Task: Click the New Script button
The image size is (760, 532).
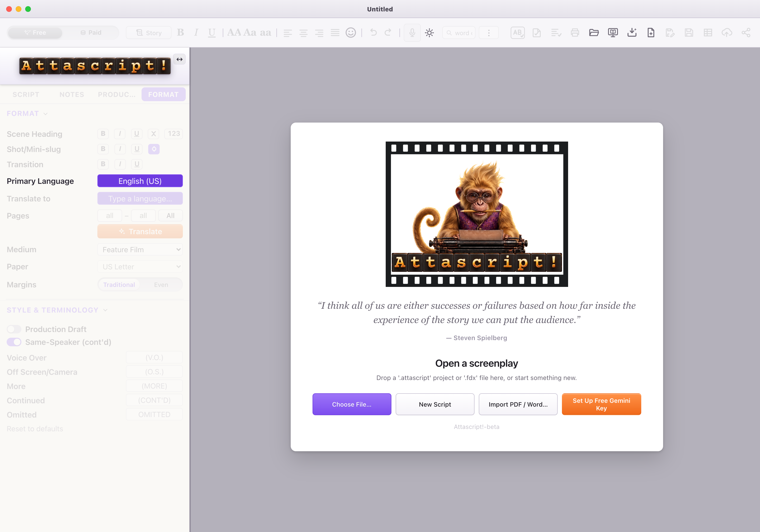Action: click(435, 404)
